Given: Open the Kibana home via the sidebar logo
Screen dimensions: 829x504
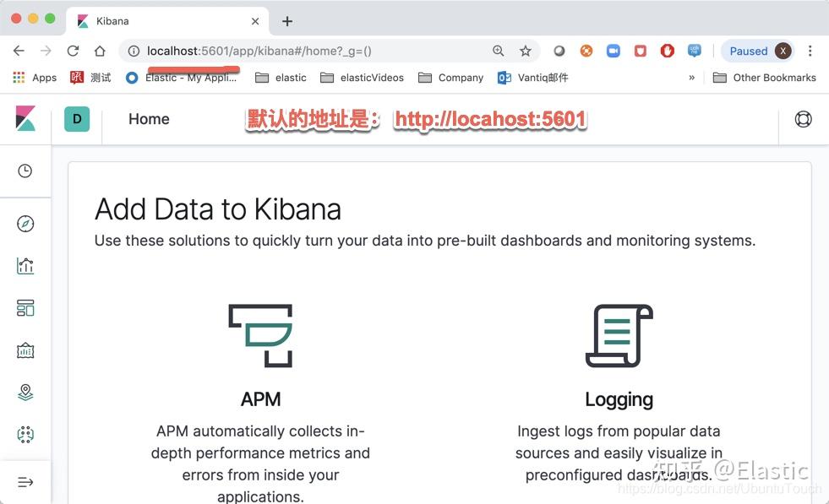Looking at the screenshot, I should click(x=25, y=118).
